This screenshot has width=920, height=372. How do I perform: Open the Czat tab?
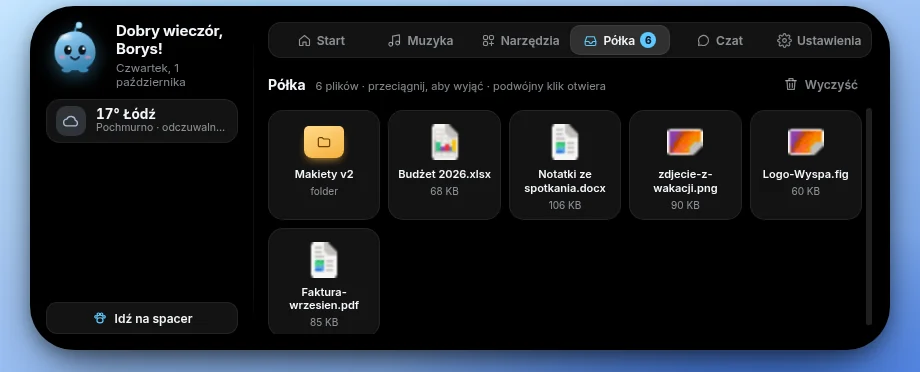[720, 40]
